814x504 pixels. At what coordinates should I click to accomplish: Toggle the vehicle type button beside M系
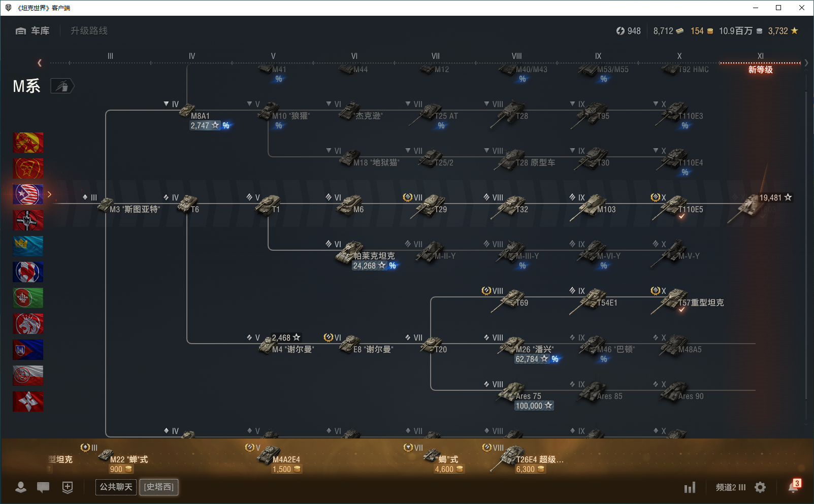(62, 86)
